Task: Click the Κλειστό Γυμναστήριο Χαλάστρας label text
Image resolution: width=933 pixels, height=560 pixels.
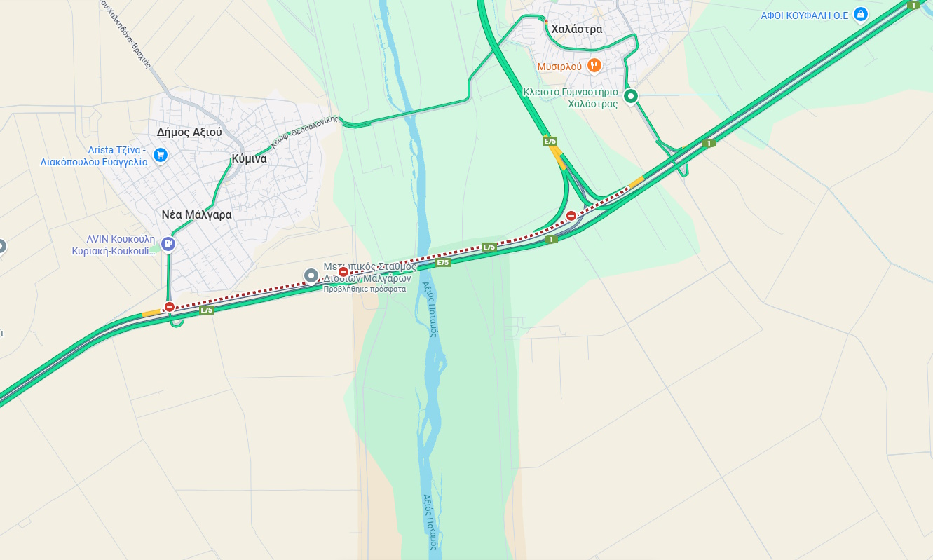Action: click(x=571, y=98)
